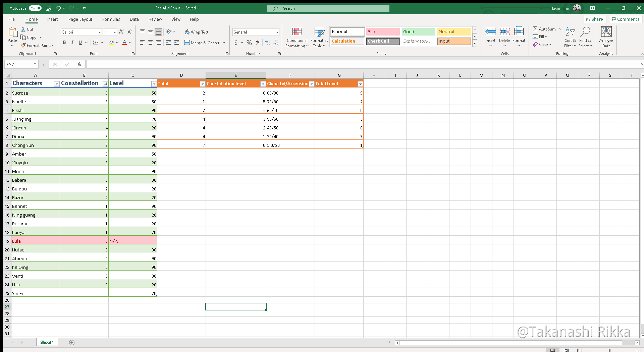Image resolution: width=644 pixels, height=352 pixels.
Task: Apply the Good cell style swatch
Action: coord(418,32)
